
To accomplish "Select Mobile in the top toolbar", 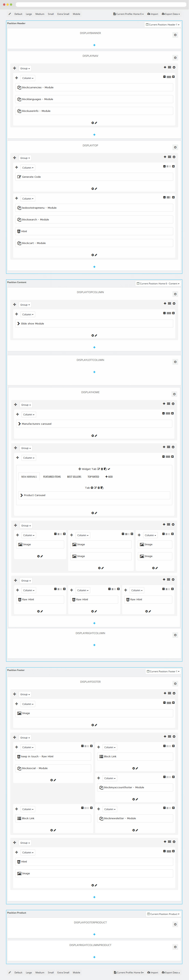I will coord(77,14).
